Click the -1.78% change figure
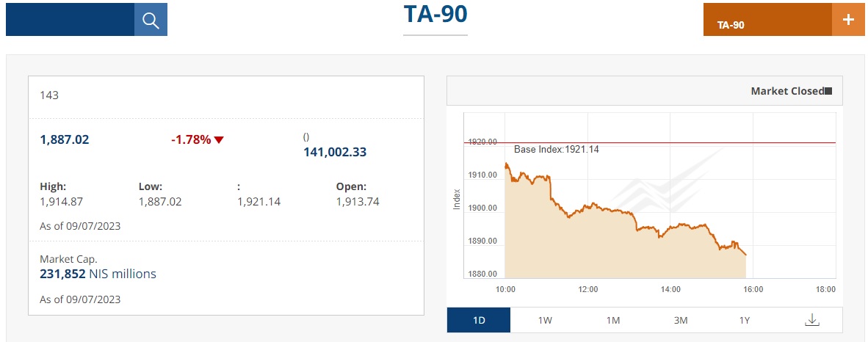This screenshot has width=868, height=342. click(191, 139)
